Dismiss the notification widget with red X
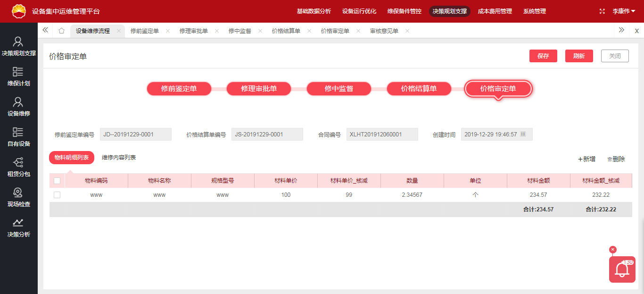 [612, 250]
